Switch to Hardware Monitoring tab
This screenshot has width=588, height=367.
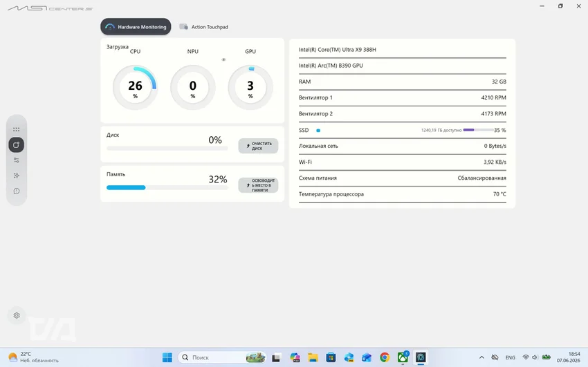[136, 26]
